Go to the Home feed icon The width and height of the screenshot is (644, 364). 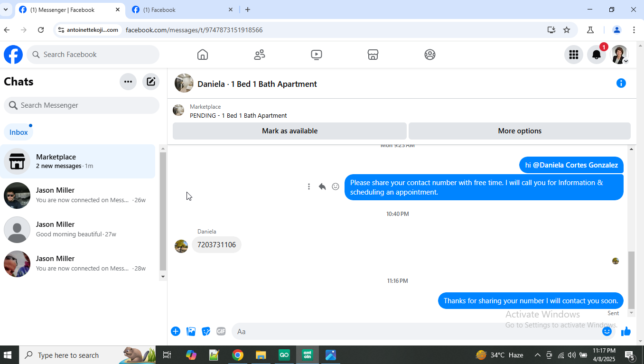[203, 55]
